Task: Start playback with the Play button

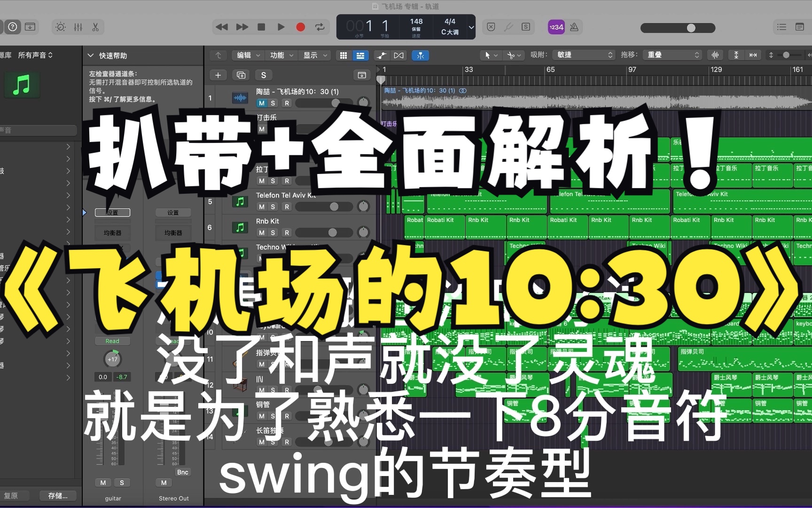Action: tap(281, 27)
